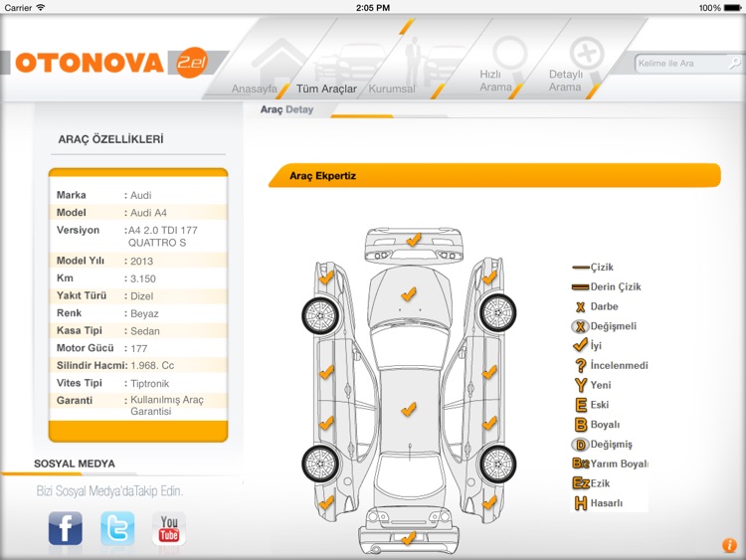
Task: Click the battery indicator in status bar
Action: (732, 8)
